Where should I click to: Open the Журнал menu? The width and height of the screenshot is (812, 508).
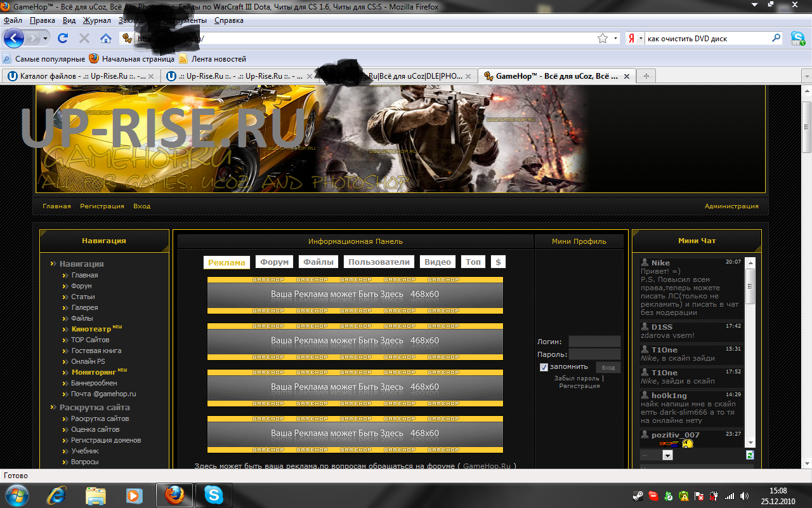coord(96,20)
